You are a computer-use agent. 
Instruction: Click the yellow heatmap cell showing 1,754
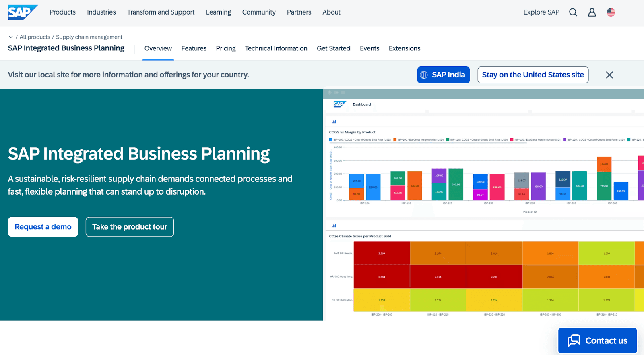382,300
